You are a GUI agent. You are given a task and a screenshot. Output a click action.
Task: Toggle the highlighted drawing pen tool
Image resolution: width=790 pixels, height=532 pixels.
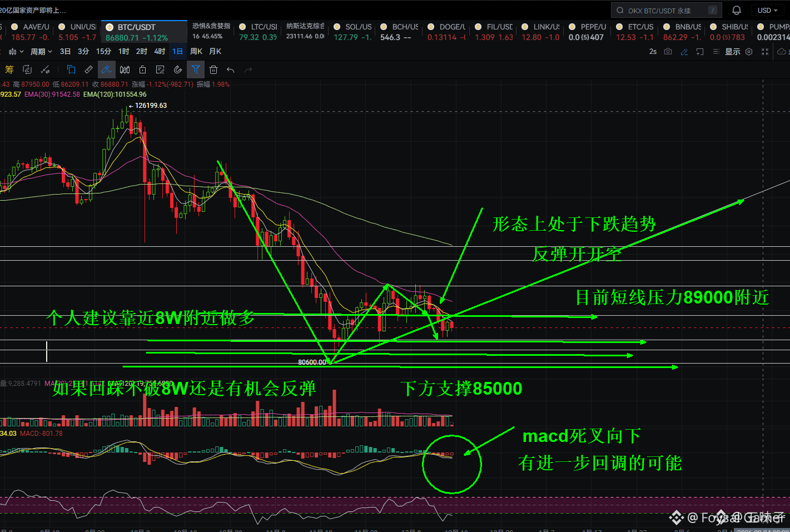click(x=107, y=69)
